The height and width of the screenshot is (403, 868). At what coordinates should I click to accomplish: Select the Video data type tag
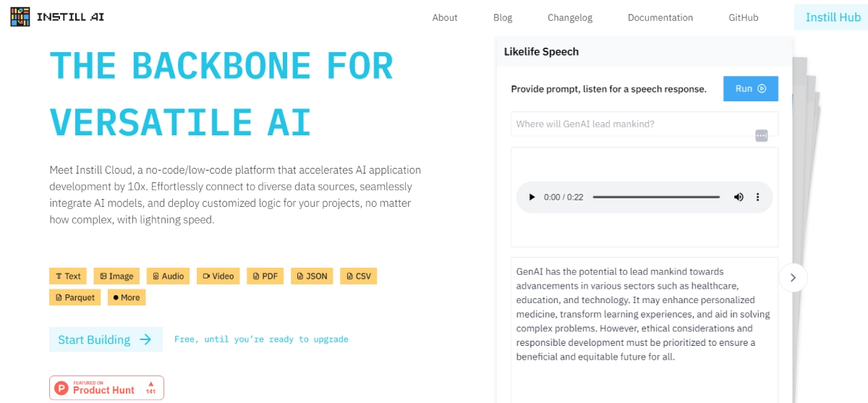coord(218,276)
